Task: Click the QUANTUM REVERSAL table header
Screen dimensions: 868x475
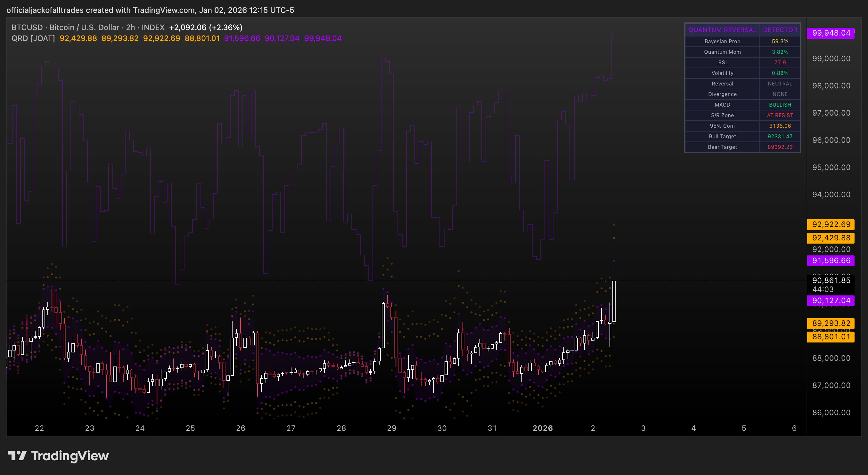Action: [722, 30]
